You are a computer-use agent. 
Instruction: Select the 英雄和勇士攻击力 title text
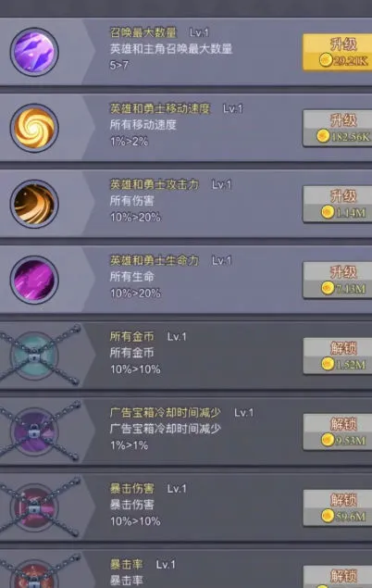tap(154, 184)
